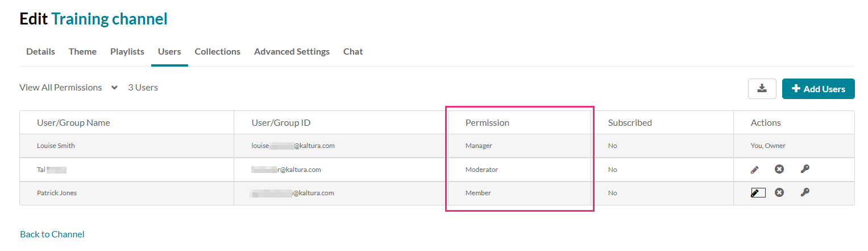868x251 pixels.
Task: Click the User/Group Name column header
Action: click(73, 123)
